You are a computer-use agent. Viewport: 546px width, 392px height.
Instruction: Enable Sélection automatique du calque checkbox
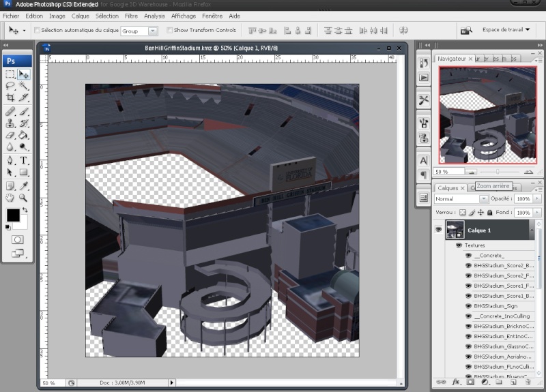(x=37, y=30)
